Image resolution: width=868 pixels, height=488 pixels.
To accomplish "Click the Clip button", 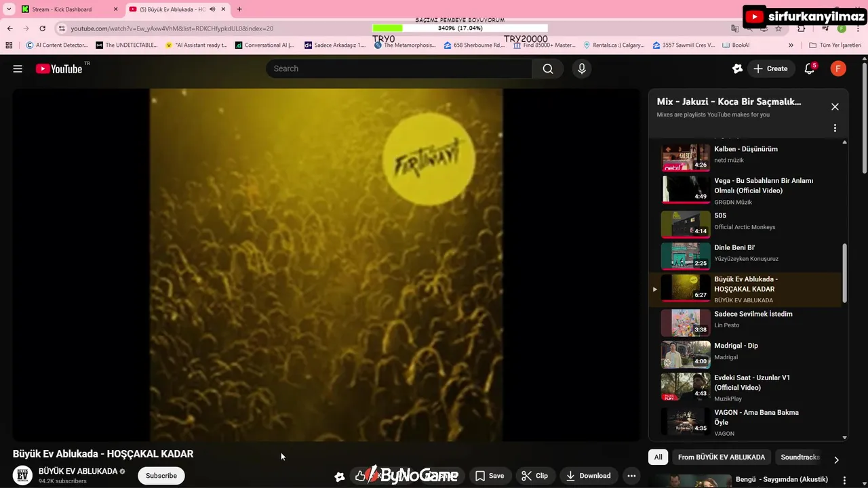I will tap(536, 476).
